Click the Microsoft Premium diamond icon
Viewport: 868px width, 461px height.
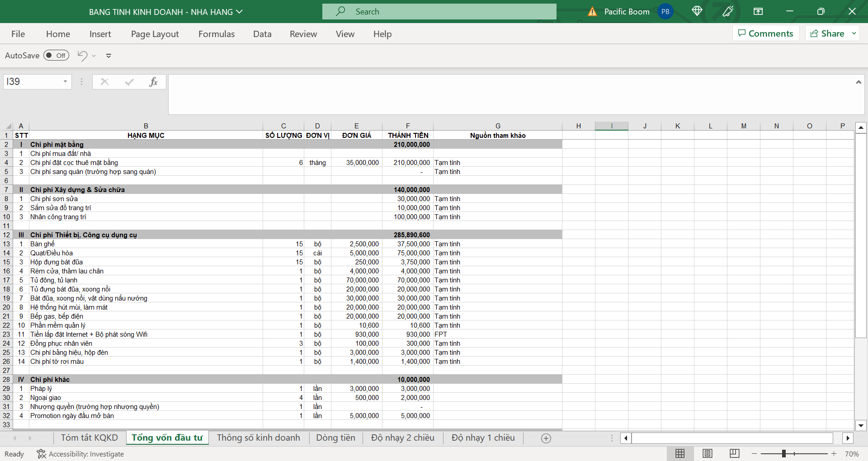pos(697,11)
